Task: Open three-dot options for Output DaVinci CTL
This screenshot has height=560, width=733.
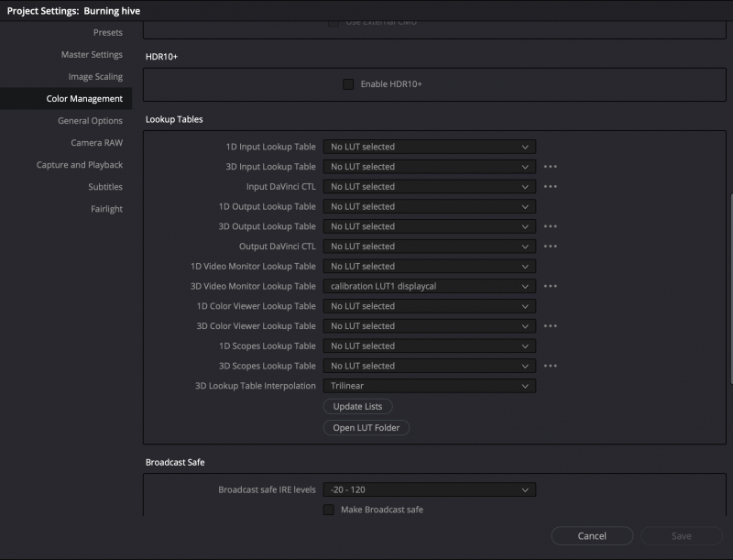Action: tap(550, 247)
